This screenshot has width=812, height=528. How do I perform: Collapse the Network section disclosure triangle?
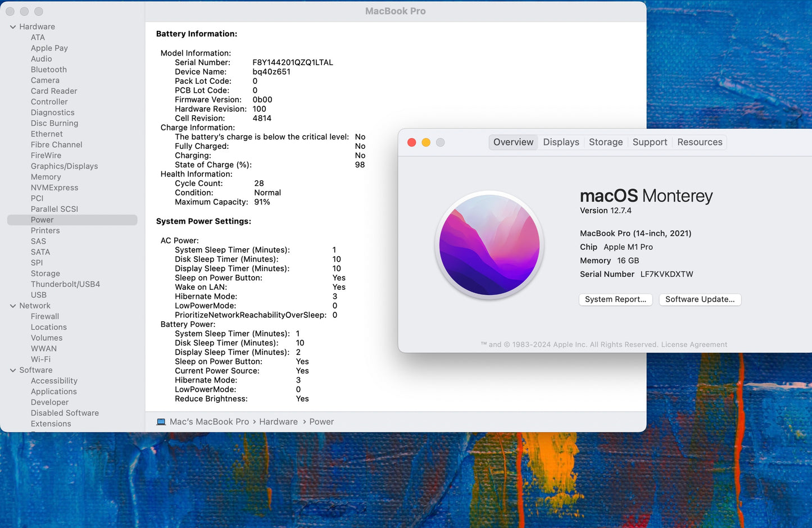pyautogui.click(x=12, y=306)
